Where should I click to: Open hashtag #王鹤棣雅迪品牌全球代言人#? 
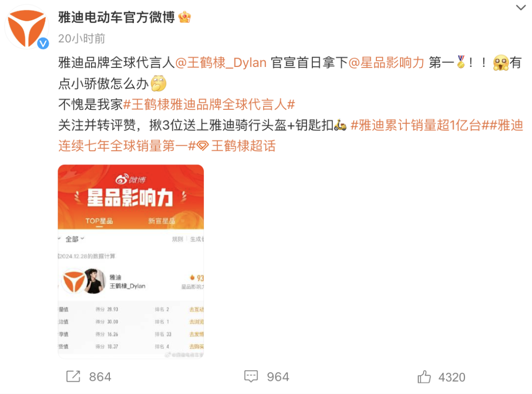(209, 104)
